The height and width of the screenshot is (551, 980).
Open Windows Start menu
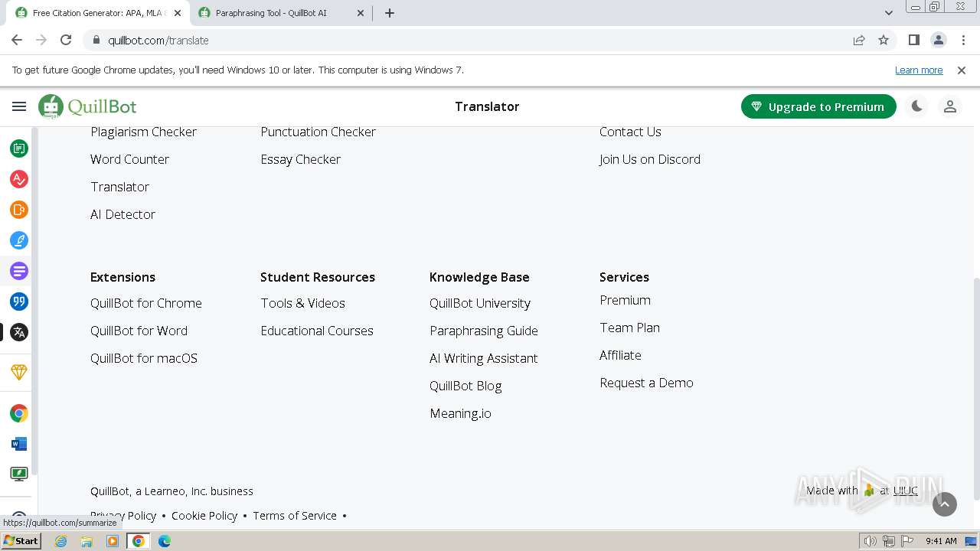(x=21, y=541)
